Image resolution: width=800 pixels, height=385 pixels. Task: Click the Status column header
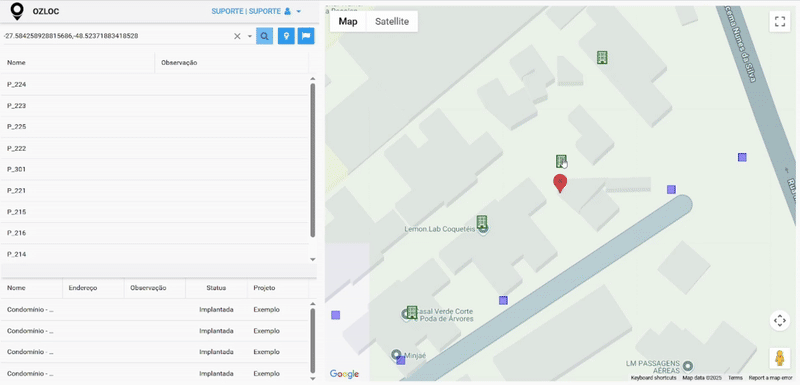(x=216, y=288)
